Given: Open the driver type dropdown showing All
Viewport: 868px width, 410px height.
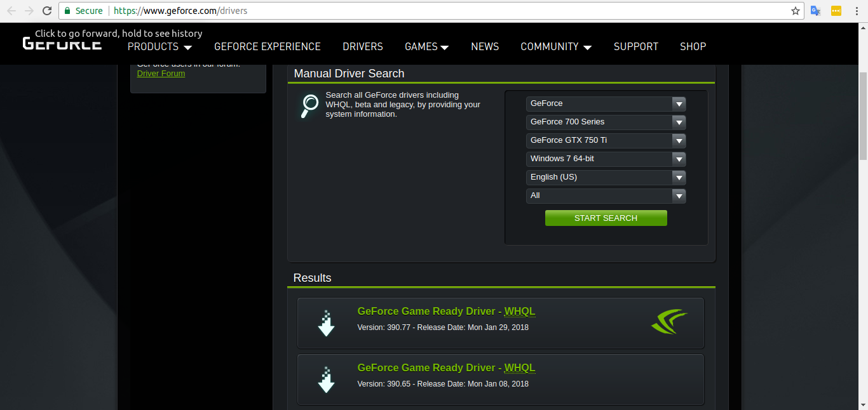Looking at the screenshot, I should 606,195.
